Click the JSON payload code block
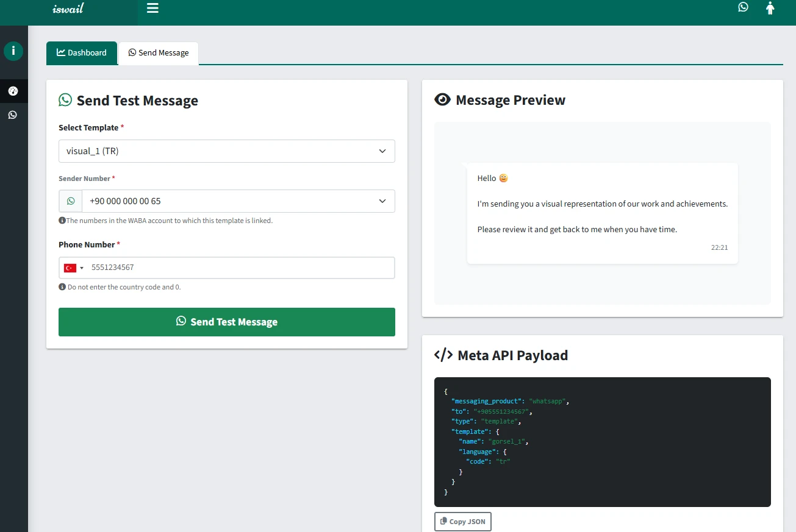Screen dimensions: 796x532 coord(602,442)
